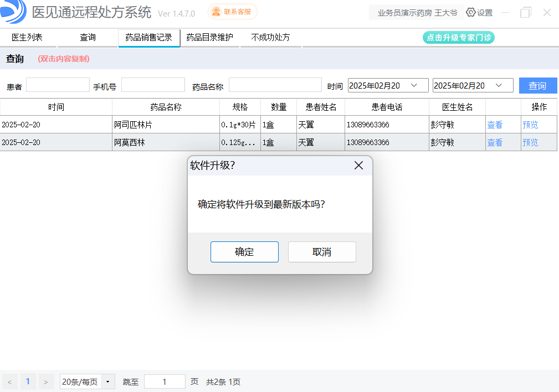The height and width of the screenshot is (392, 559).
Task: Close the 软件升级 dialog with the X
Action: 358,165
